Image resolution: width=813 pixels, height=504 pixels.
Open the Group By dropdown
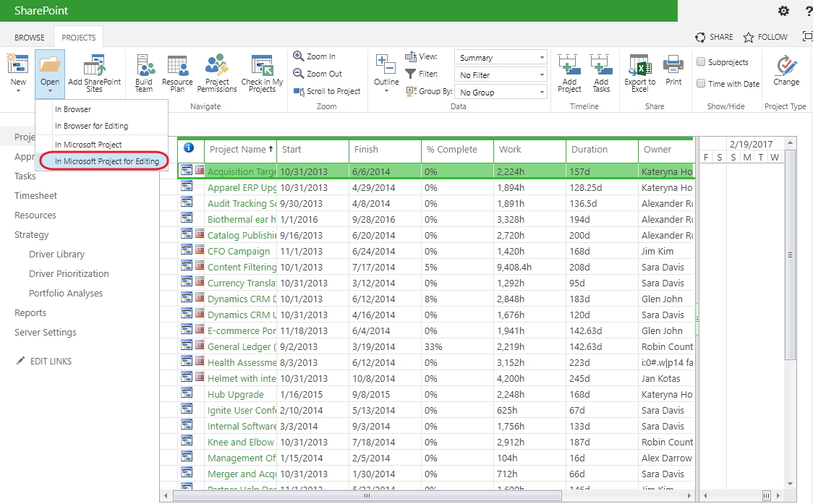501,93
